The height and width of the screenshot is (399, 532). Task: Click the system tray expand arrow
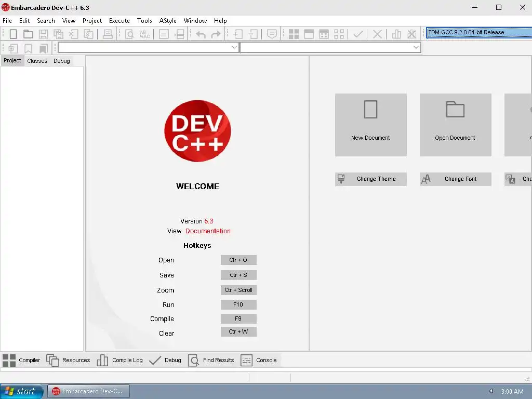pos(490,391)
